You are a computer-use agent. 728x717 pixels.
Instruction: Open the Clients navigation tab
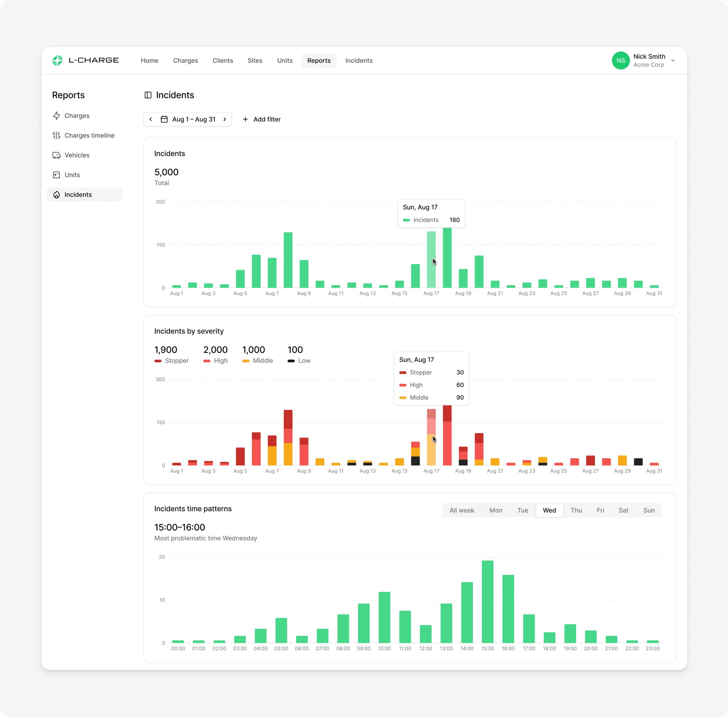(x=223, y=61)
